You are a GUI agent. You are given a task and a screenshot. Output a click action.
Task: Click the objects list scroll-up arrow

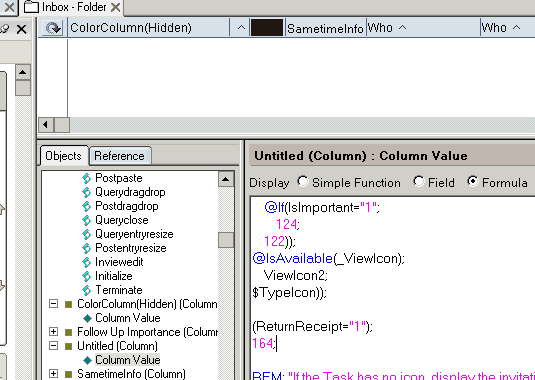coord(226,179)
